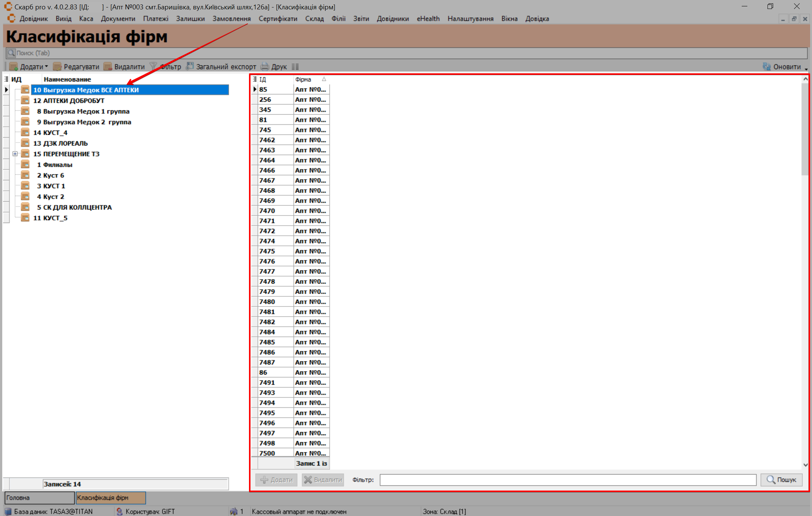The image size is (812, 516).
Task: Click folder icon of 12 АПТЕКИ ДОБРОБУТ
Action: coord(25,100)
